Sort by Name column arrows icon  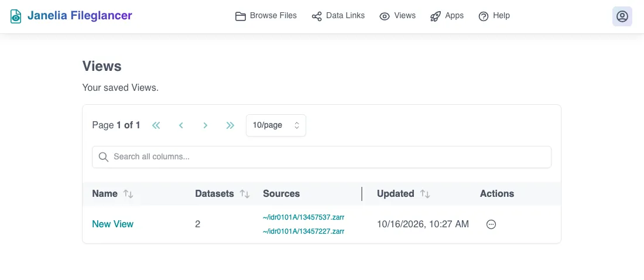[129, 194]
